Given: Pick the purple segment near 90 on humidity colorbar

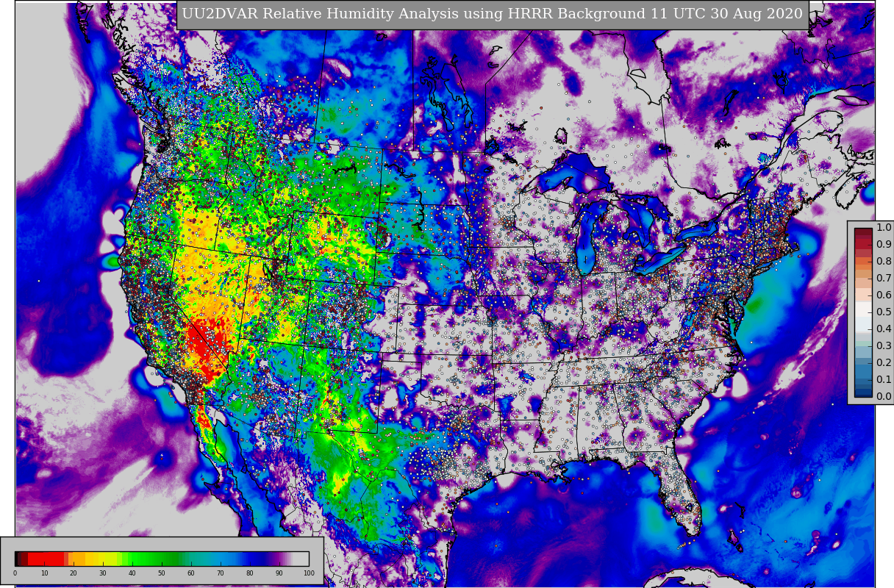Looking at the screenshot, I should click(x=279, y=559).
